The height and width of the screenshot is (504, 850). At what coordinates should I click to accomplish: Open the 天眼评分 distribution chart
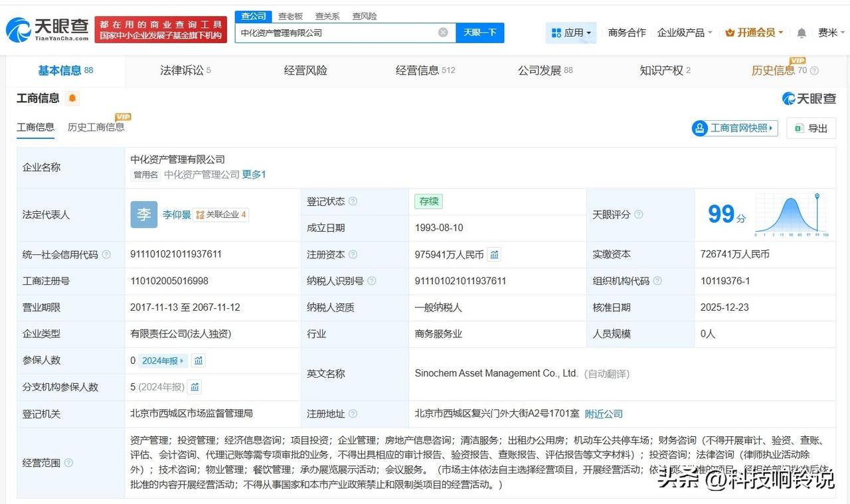pos(791,214)
